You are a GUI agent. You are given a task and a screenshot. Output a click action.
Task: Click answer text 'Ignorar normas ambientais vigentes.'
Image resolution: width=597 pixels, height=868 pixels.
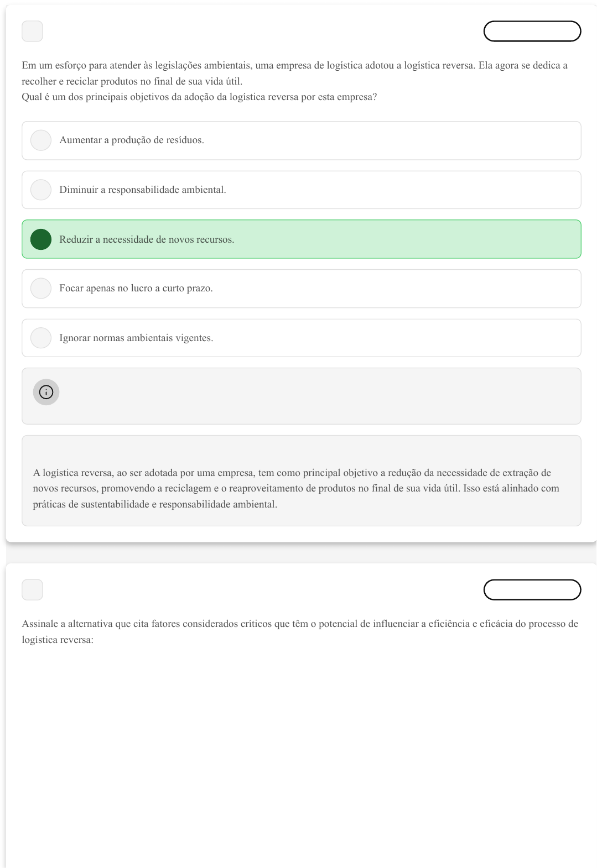click(136, 338)
